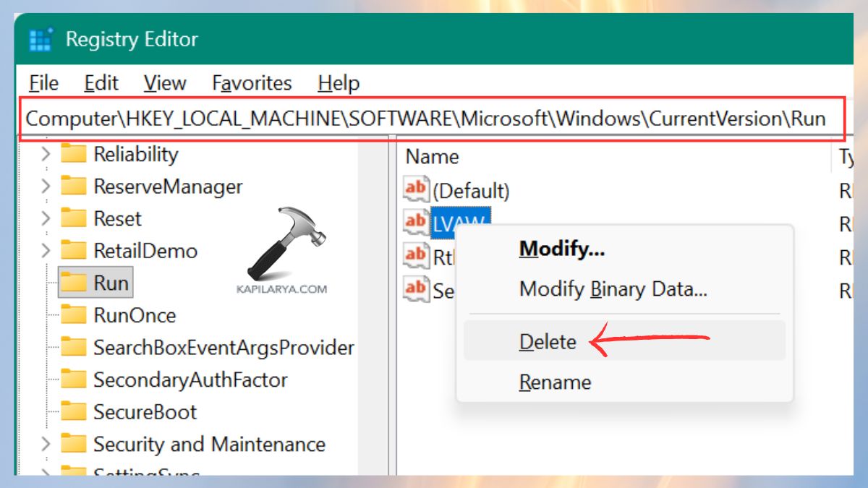This screenshot has width=868, height=488.
Task: Click the ab string icon beside LVAW
Action: [x=415, y=222]
